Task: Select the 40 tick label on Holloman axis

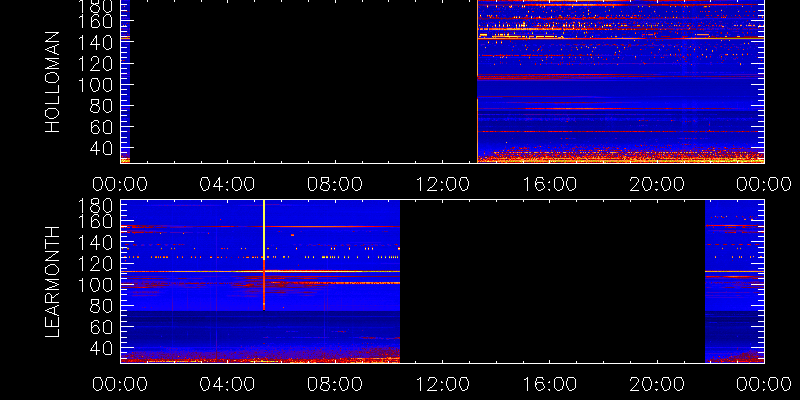Action: click(102, 148)
